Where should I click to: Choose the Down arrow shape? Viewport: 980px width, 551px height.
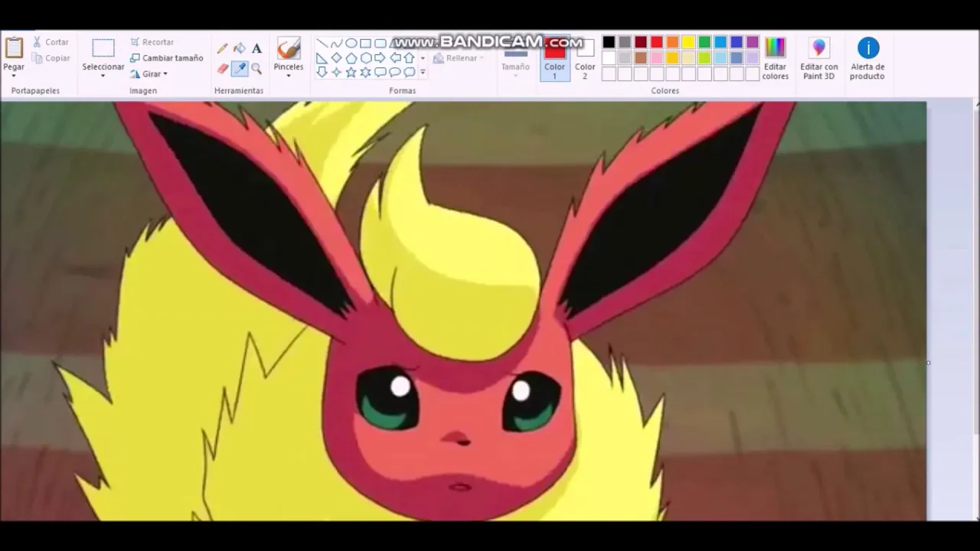pos(322,72)
